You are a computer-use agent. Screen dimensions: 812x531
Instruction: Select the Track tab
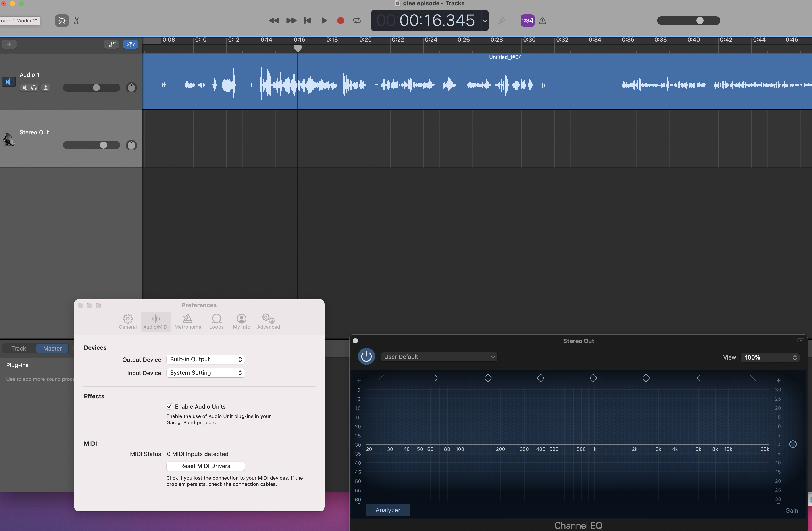coord(19,348)
